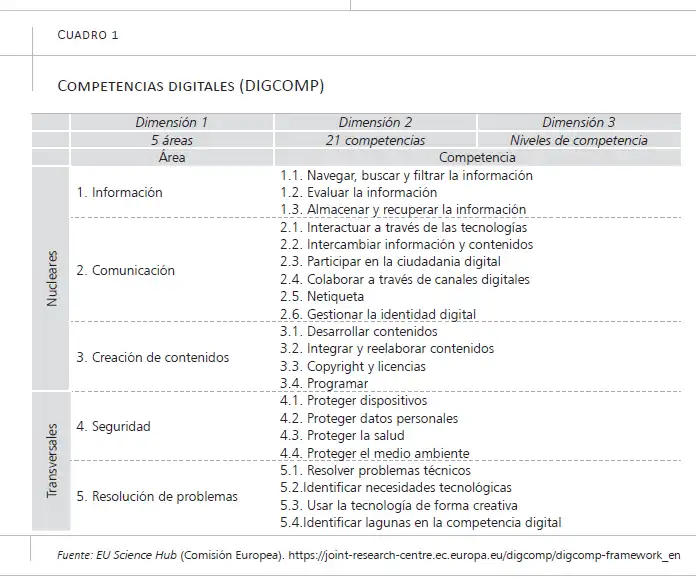This screenshot has width=696, height=580.
Task: Click the "1. Información" area cell
Action: tap(119, 192)
